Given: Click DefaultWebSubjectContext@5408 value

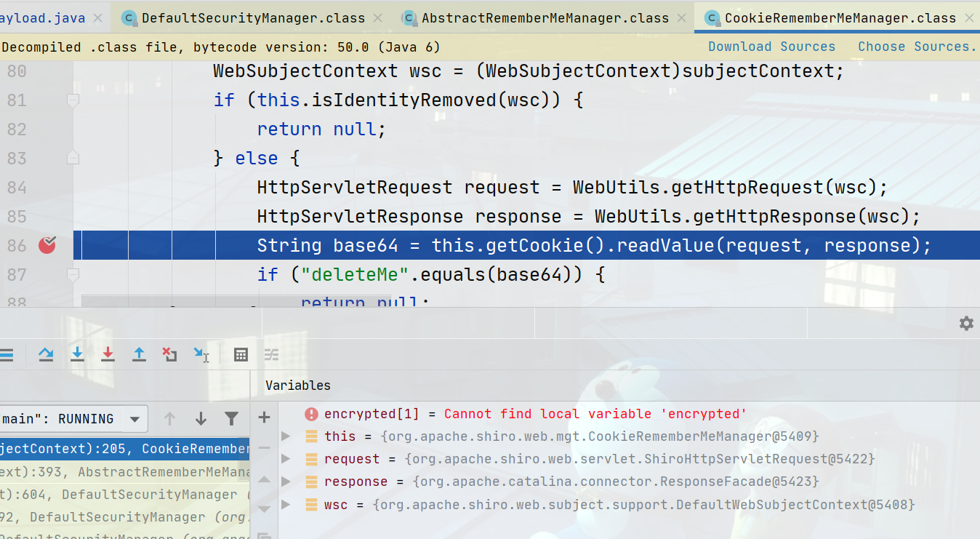Looking at the screenshot, I should click(x=643, y=504).
